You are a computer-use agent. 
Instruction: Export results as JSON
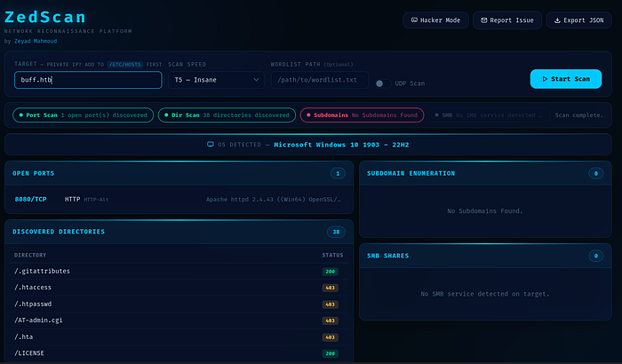[578, 20]
